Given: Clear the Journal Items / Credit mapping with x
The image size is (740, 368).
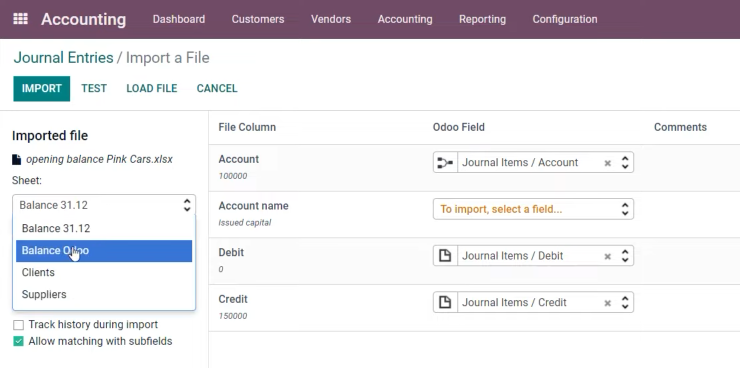Looking at the screenshot, I should (x=608, y=303).
